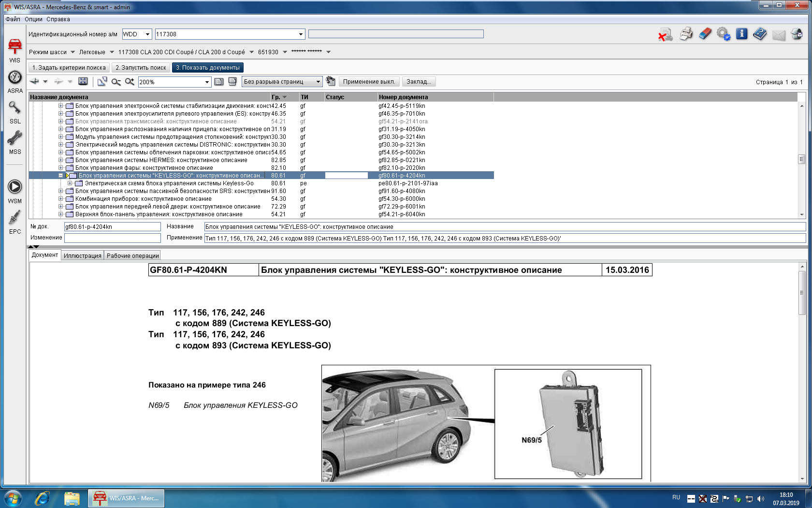Open the WSM module in the sidebar
The image size is (812, 508).
point(15,192)
